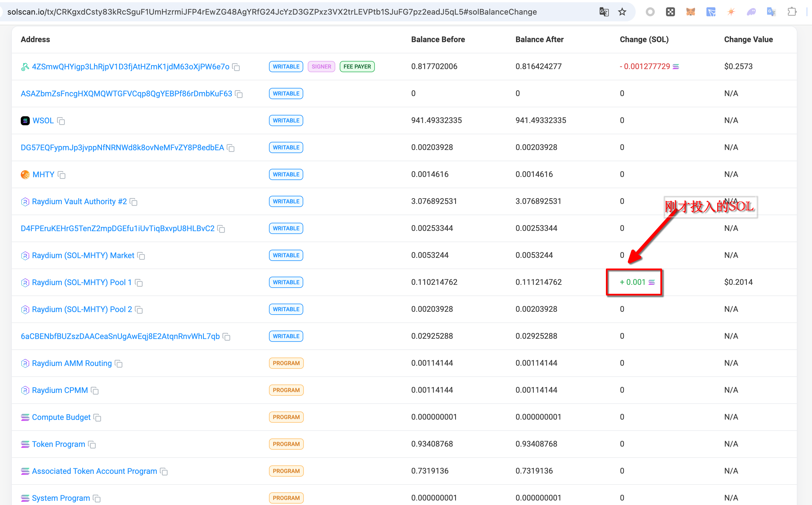Click the Change (SOL) column header
Image resolution: width=812 pixels, height=505 pixels.
point(644,39)
